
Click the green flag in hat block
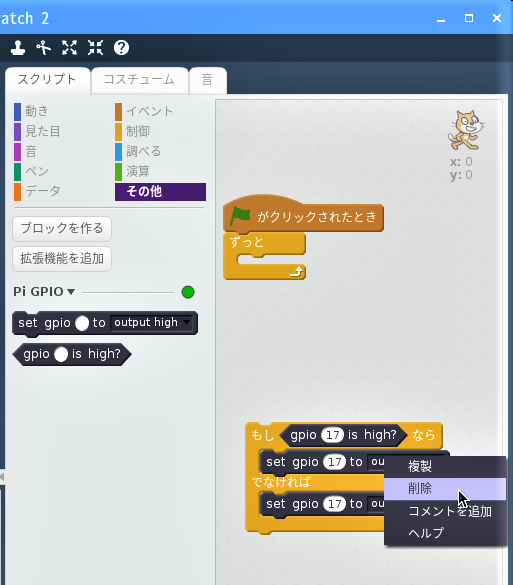(240, 216)
